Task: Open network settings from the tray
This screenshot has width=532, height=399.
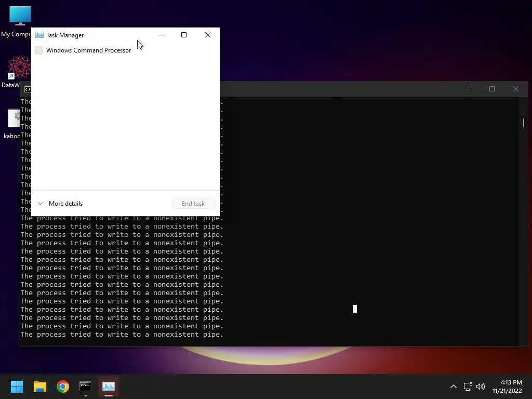Action: (468, 387)
